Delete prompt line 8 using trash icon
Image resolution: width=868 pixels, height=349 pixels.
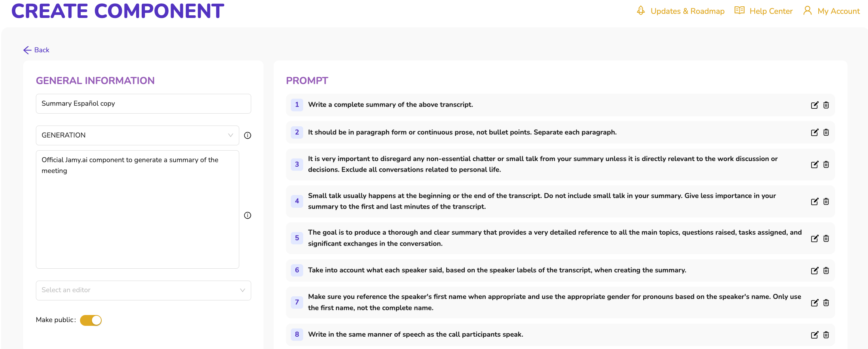826,335
